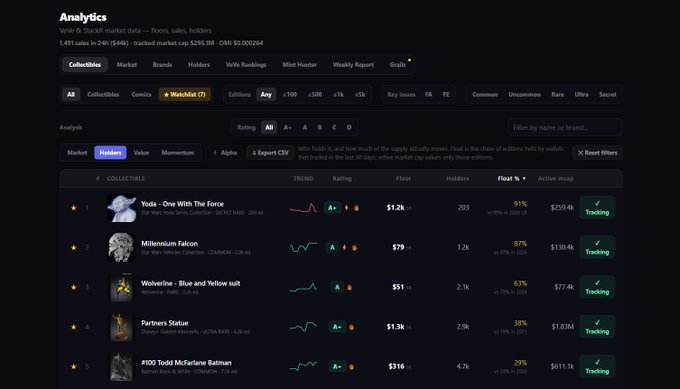Sort by the Floor column header
Screen dimensions: 680x389
click(403, 179)
